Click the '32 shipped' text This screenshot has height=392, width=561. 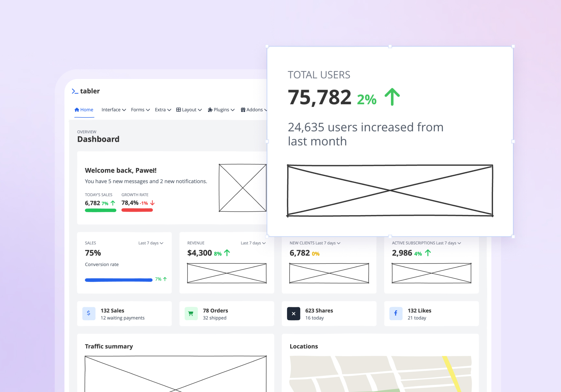click(214, 318)
